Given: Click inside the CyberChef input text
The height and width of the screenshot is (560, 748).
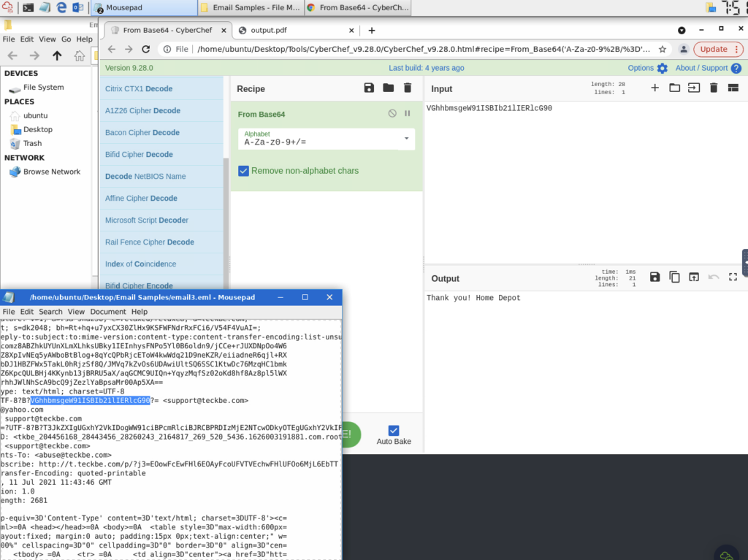Looking at the screenshot, I should click(x=489, y=108).
